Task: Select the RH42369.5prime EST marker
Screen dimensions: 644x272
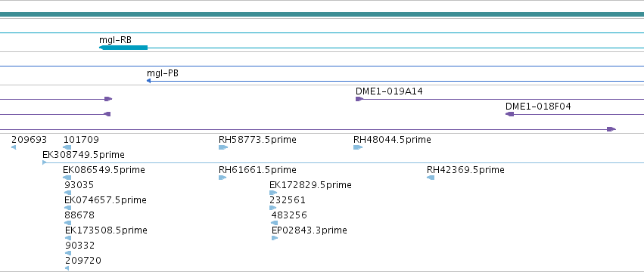Action: coord(431,178)
